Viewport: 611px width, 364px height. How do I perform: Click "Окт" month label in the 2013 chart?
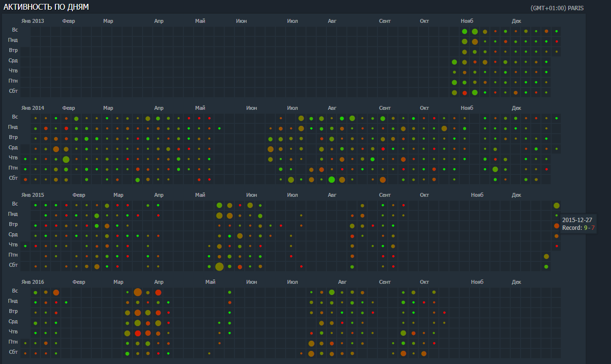coord(425,21)
